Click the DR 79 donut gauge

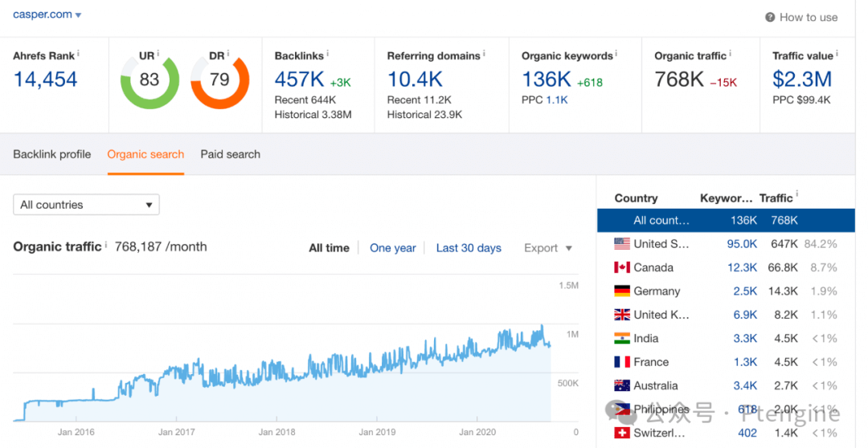(x=219, y=80)
